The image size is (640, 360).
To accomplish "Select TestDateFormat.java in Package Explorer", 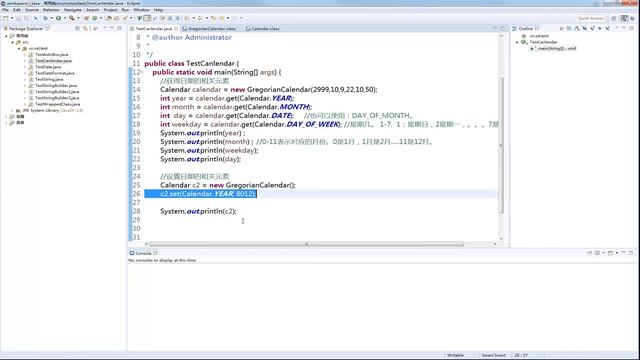I will click(x=55, y=73).
